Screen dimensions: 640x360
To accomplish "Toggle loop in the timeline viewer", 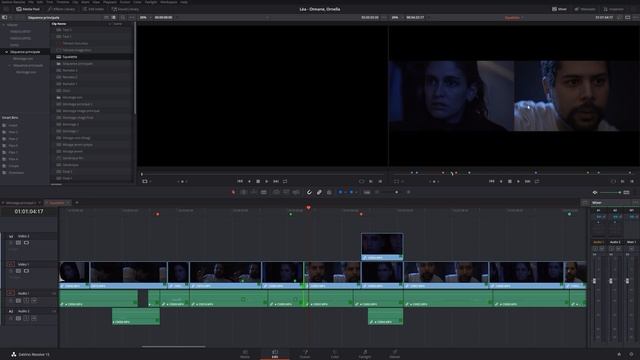I will (x=537, y=181).
